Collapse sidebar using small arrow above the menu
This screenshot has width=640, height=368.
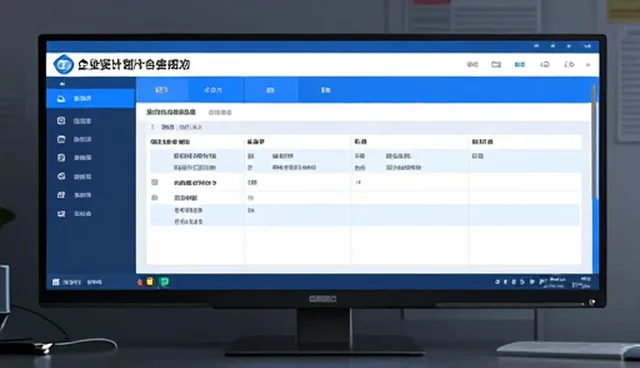(62, 84)
